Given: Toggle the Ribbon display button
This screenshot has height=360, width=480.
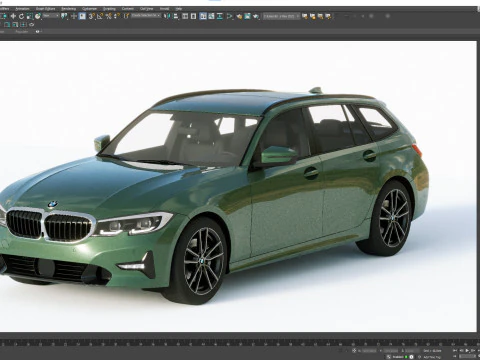Looking at the screenshot, I should pos(203,16).
